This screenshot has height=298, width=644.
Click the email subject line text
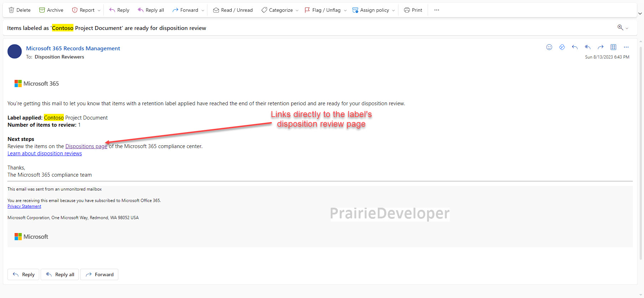coord(107,28)
